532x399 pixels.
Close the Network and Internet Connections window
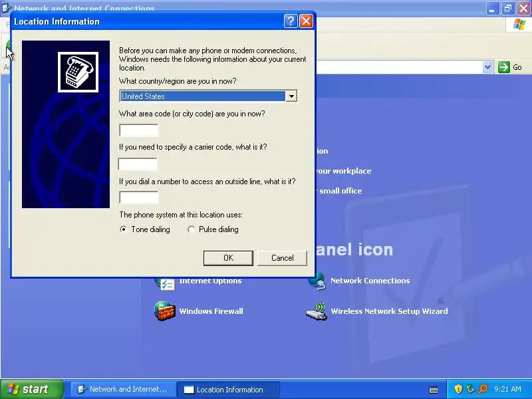(x=523, y=9)
